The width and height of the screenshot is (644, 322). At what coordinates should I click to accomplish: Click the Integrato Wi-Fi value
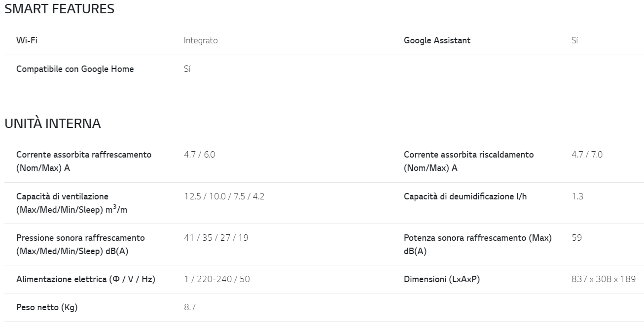pos(201,40)
